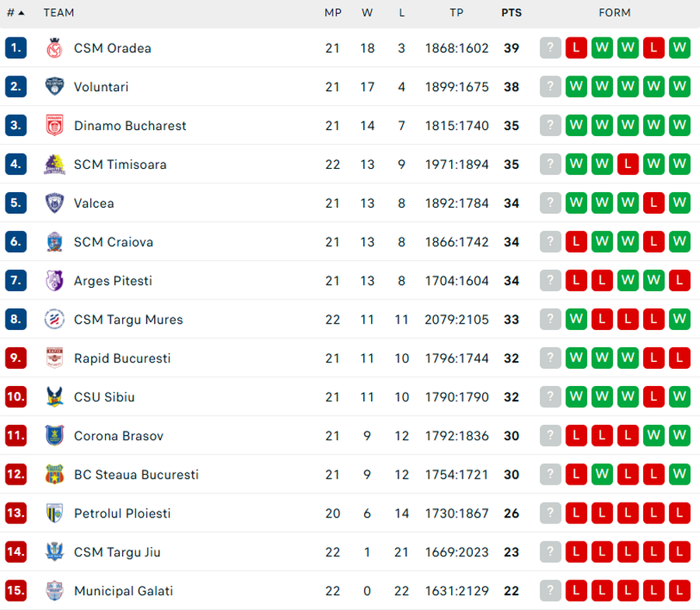
Task: Click CSM Targu Mures's first win form badge
Action: point(576,320)
